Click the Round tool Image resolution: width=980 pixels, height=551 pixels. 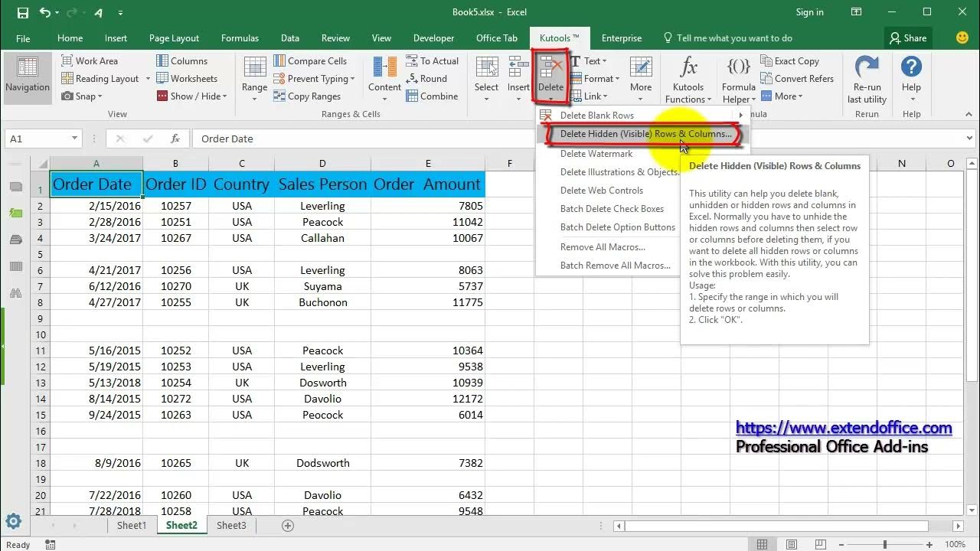[426, 79]
